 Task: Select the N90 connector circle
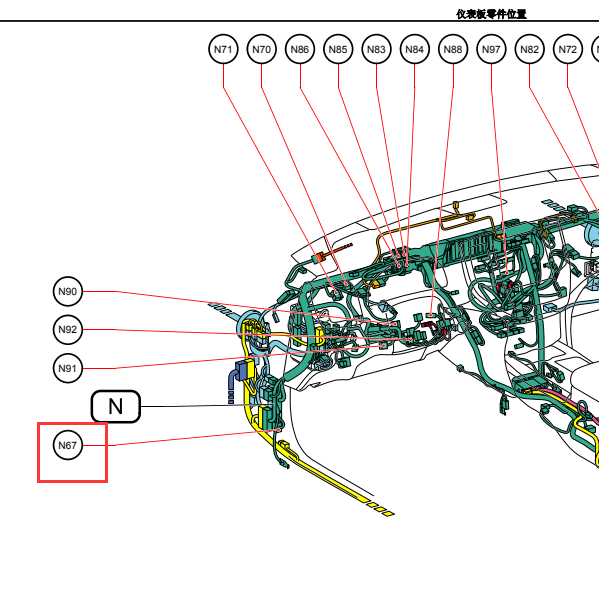click(x=67, y=292)
